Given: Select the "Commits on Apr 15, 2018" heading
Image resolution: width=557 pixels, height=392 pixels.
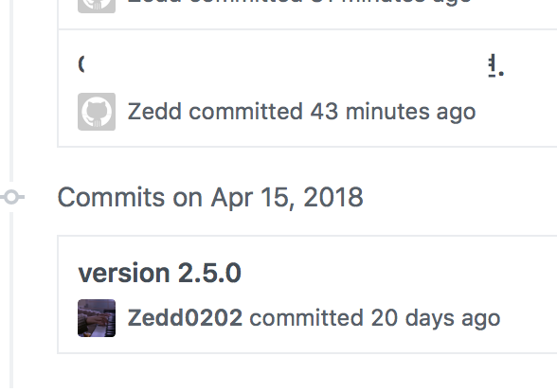Looking at the screenshot, I should coord(210,197).
